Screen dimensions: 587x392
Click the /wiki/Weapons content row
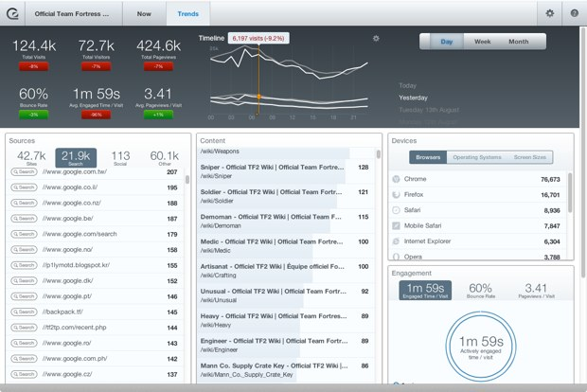click(286, 151)
